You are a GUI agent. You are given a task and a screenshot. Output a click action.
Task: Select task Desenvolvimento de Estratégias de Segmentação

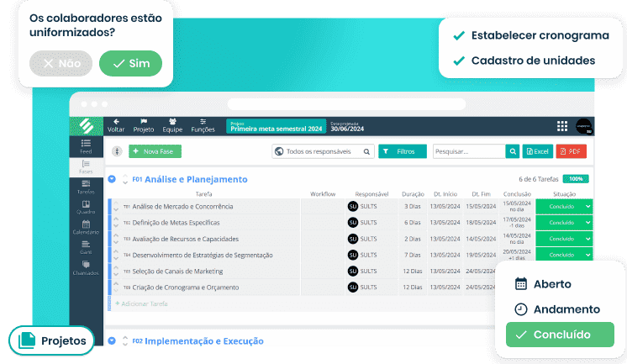203,255
